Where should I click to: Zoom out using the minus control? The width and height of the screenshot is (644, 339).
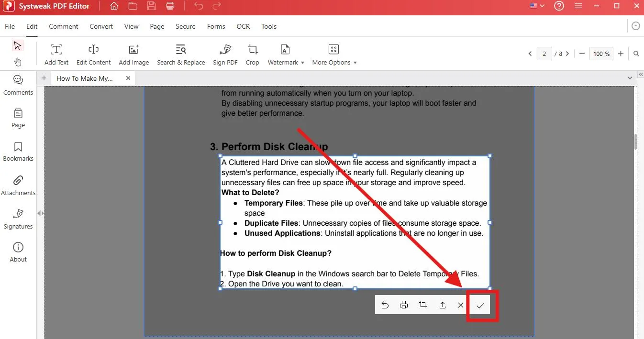[582, 54]
